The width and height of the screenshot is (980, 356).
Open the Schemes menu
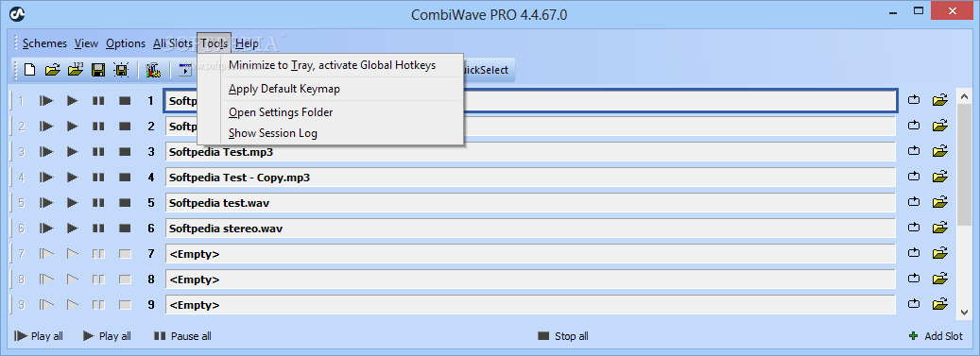pyautogui.click(x=44, y=43)
